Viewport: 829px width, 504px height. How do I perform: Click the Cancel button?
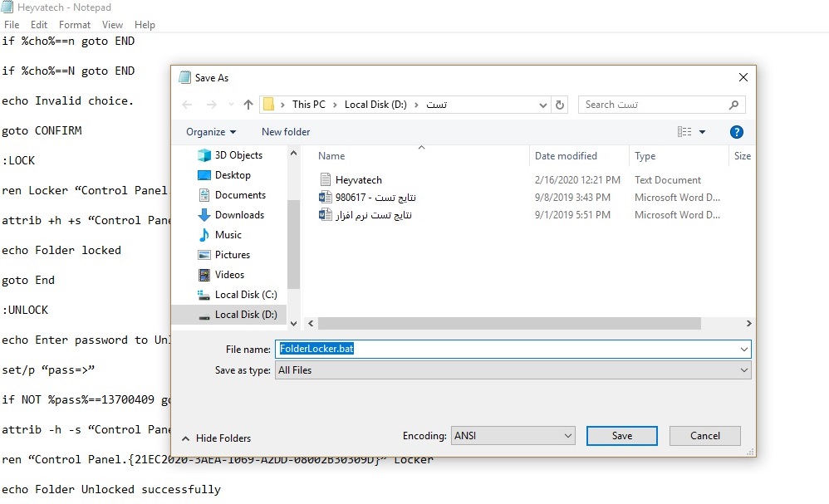[x=704, y=436]
